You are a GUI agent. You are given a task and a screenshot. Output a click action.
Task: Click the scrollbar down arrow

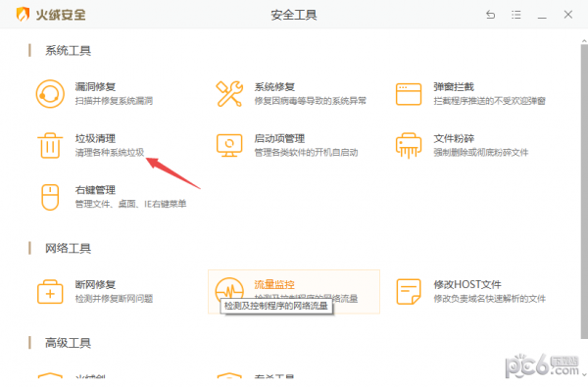coord(584,374)
